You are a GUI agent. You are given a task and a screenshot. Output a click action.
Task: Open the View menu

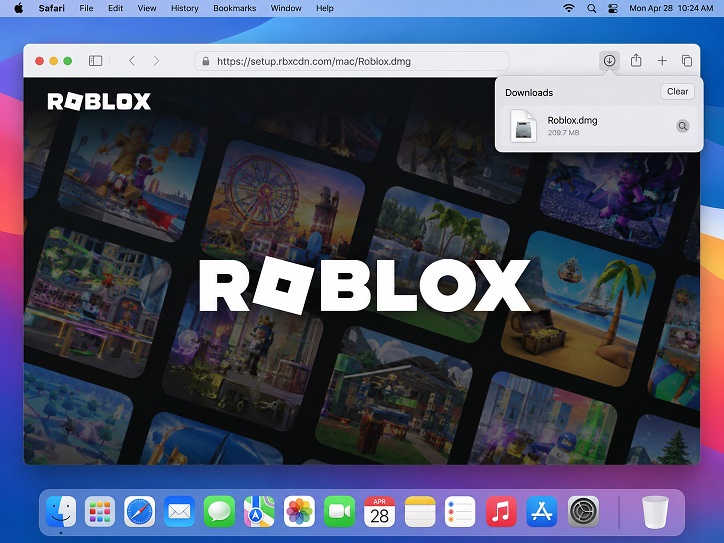coord(147,8)
